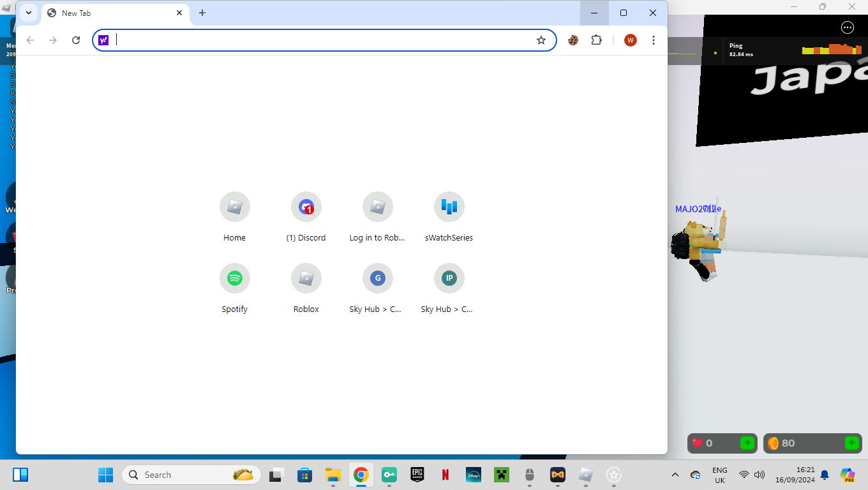Open the Spotify shortcut
This screenshot has width=868, height=490.
[234, 289]
